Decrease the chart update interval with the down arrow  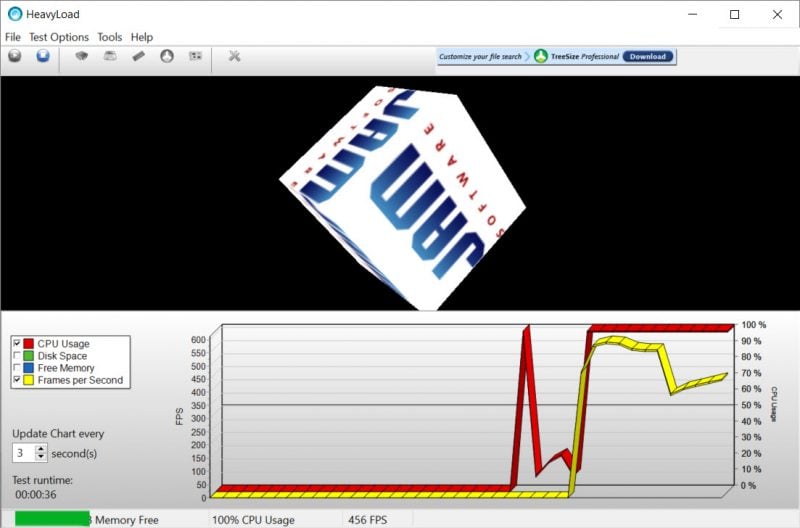coord(41,457)
